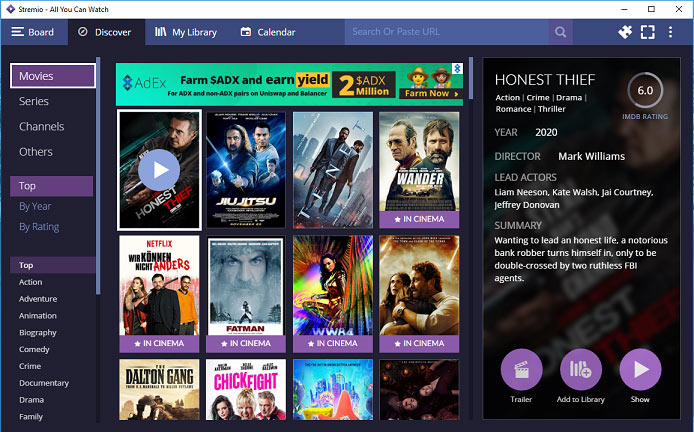The height and width of the screenshot is (432, 694).
Task: Click the Stremio app logo icon
Action: point(10,9)
